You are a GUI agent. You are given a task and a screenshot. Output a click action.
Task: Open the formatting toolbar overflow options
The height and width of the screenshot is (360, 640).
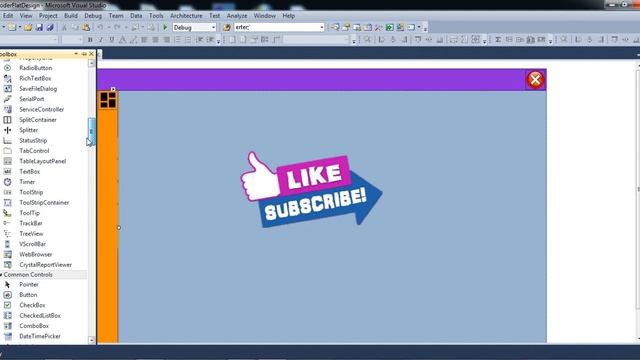coord(218,40)
